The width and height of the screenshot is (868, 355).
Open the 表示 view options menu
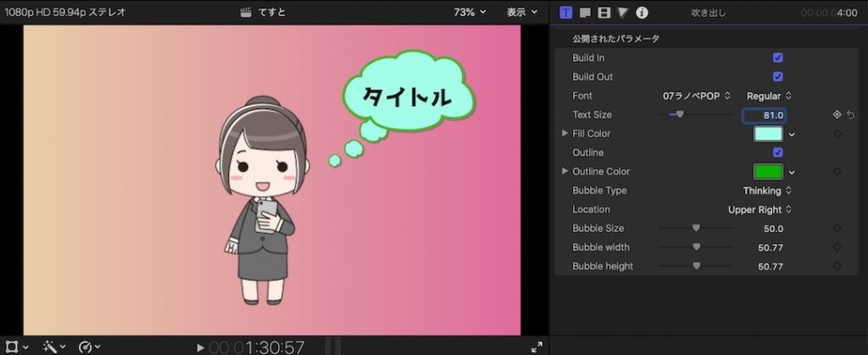coord(521,12)
